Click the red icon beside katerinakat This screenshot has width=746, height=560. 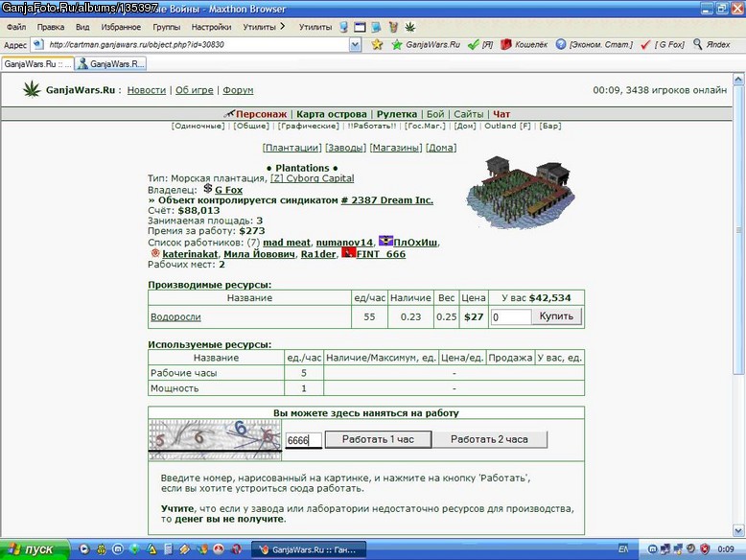(155, 253)
